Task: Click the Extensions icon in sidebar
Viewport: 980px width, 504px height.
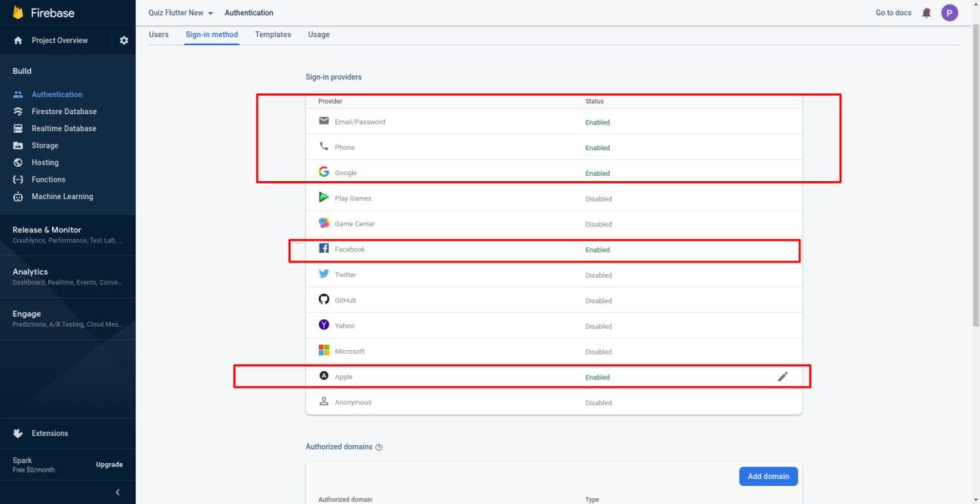Action: tap(18, 434)
